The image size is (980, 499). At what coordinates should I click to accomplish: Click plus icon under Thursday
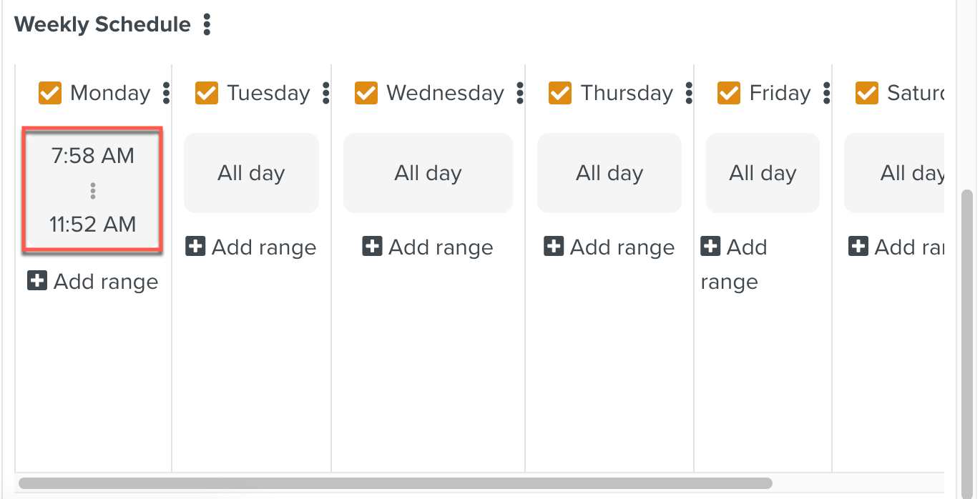(x=553, y=247)
